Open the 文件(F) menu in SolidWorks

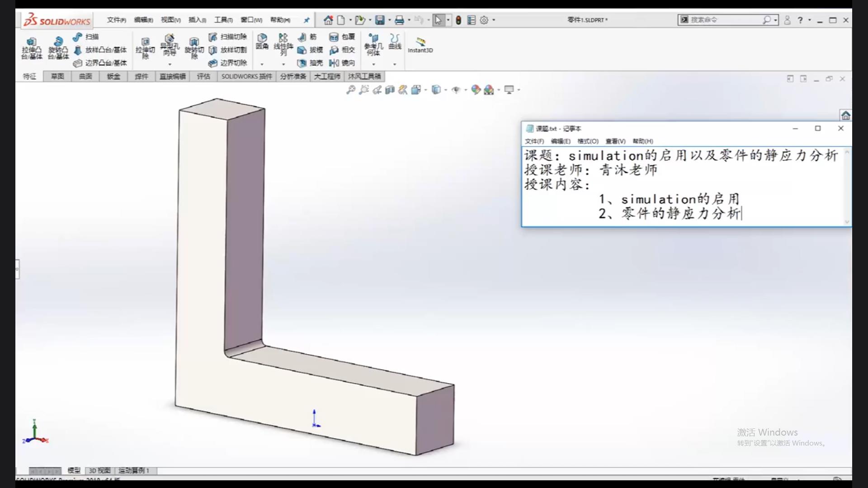coord(116,20)
